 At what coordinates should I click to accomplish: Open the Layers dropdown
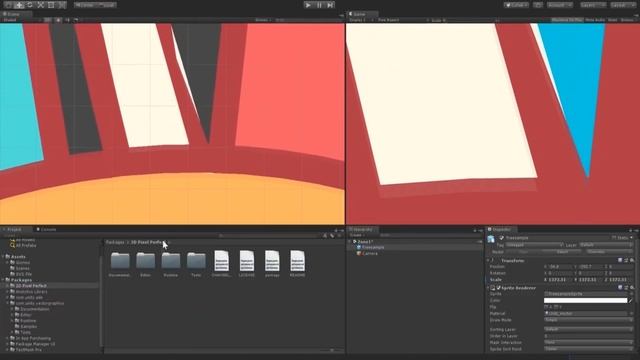[593, 5]
